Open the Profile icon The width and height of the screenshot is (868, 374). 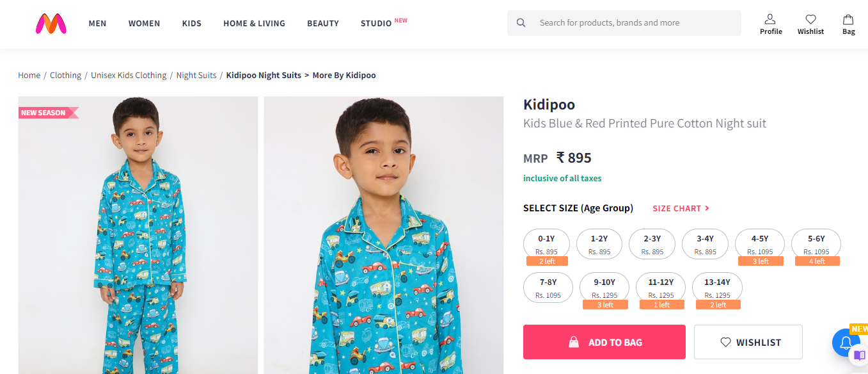click(770, 19)
